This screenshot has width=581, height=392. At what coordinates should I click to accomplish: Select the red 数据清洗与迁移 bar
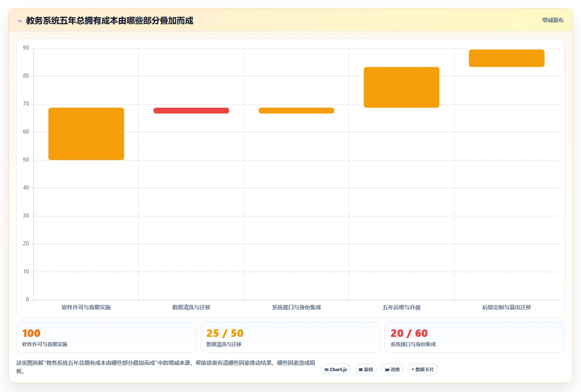tap(191, 111)
